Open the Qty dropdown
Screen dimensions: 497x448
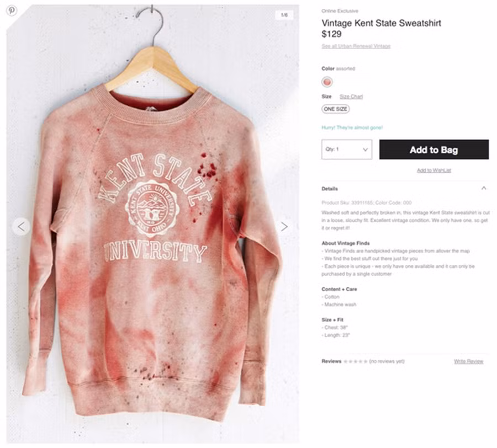click(347, 150)
